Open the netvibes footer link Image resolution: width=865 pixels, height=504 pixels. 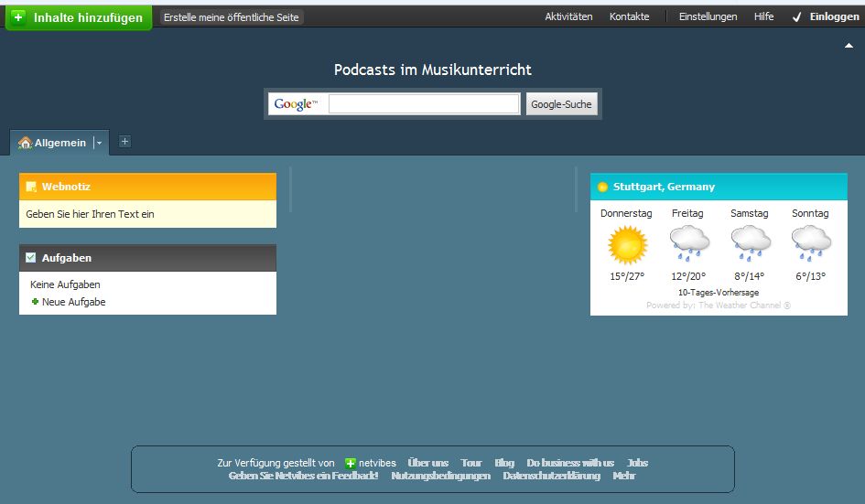coord(377,463)
